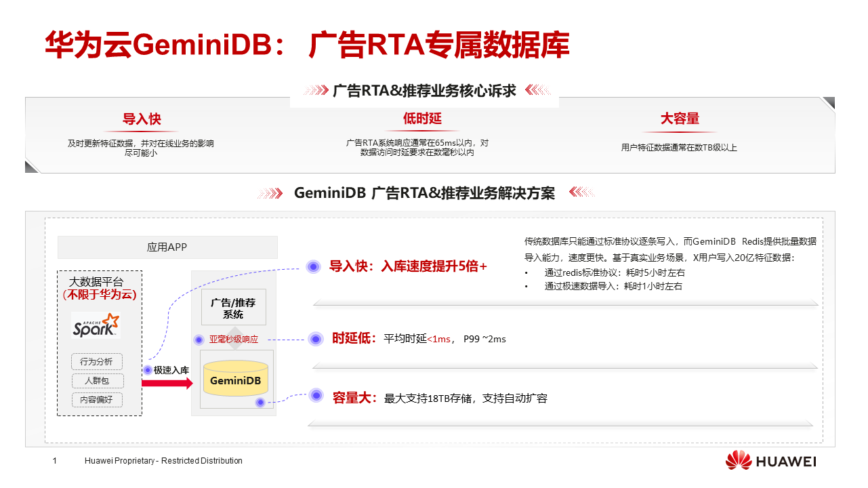
Task: Click the text 最大支持18TB存储，支持自动扩容
Action: point(466,399)
